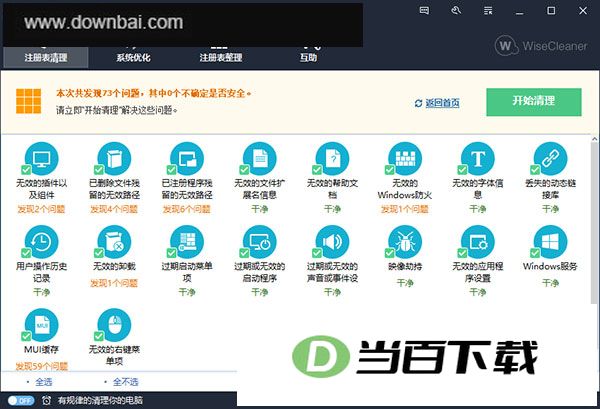600x409 pixels.
Task: Click the Windows服务 logo icon
Action: click(551, 242)
